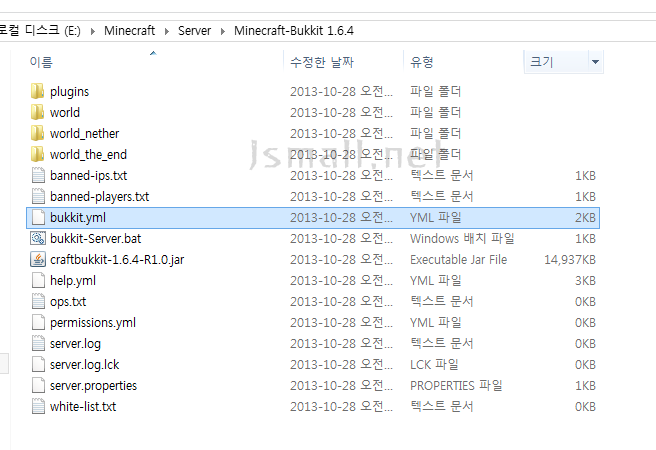This screenshot has height=450, width=656.
Task: Select the plugins folder name
Action: pos(69,92)
